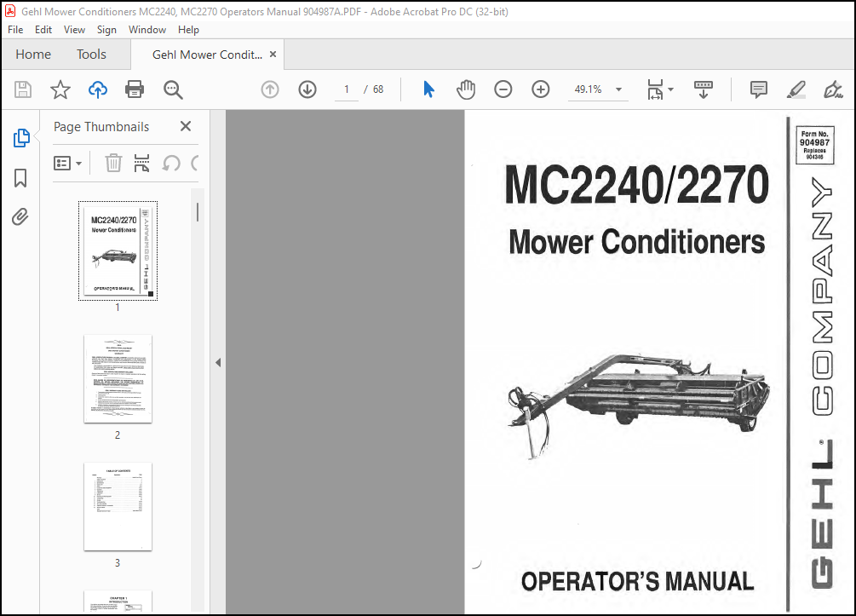Select the Hand pan tool

click(x=466, y=89)
